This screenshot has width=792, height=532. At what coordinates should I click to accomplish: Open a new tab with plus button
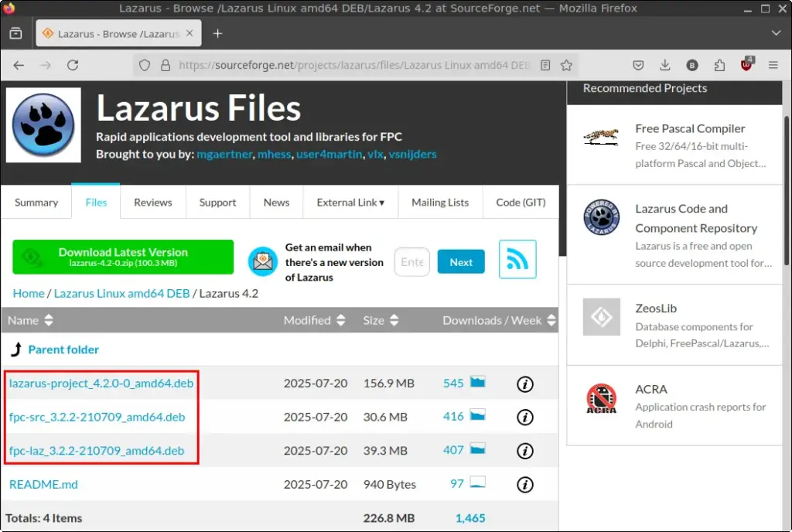(217, 33)
